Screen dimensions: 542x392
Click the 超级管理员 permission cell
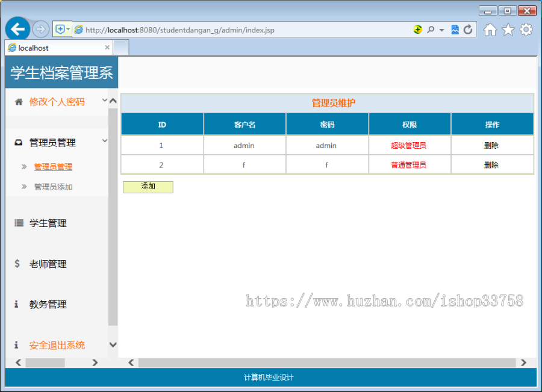point(408,146)
